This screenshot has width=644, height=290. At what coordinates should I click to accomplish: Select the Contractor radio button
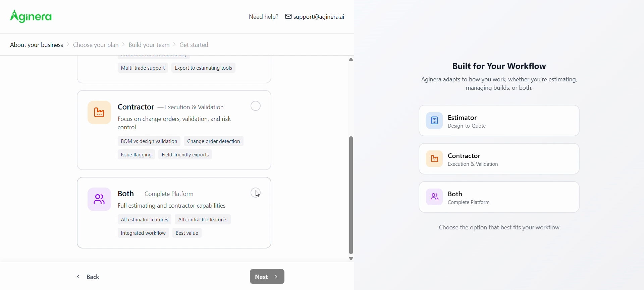(256, 106)
